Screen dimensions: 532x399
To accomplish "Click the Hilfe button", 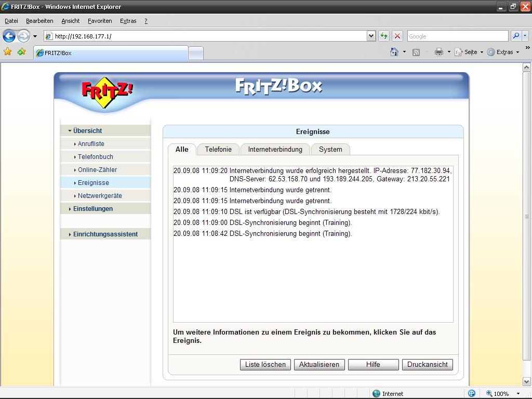I will coord(373,364).
